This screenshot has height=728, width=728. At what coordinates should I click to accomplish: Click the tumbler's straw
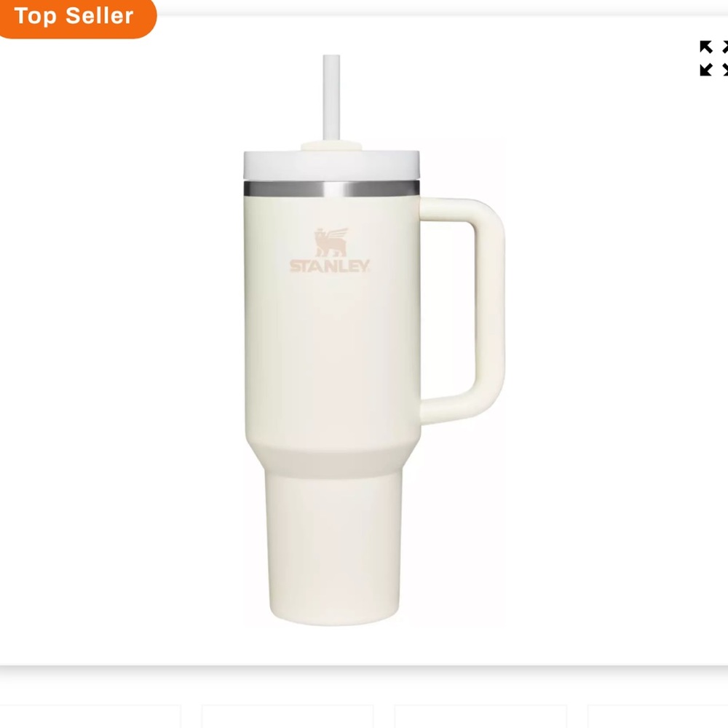(x=331, y=98)
